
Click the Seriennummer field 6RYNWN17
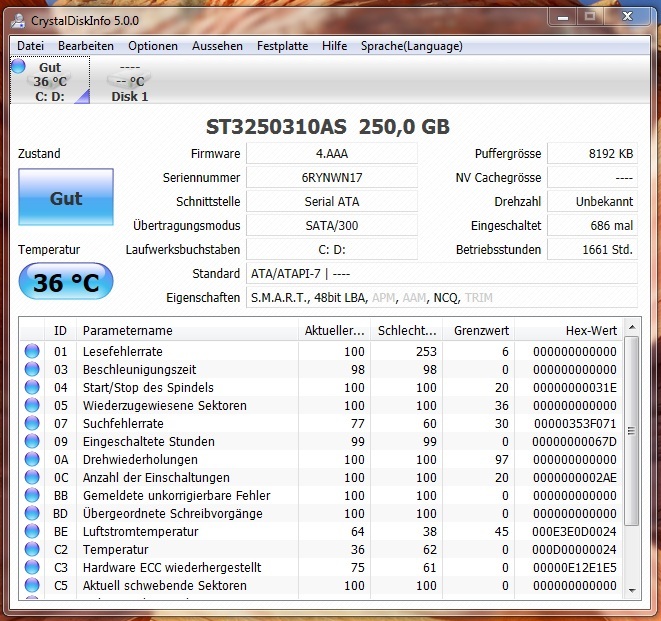(332, 177)
